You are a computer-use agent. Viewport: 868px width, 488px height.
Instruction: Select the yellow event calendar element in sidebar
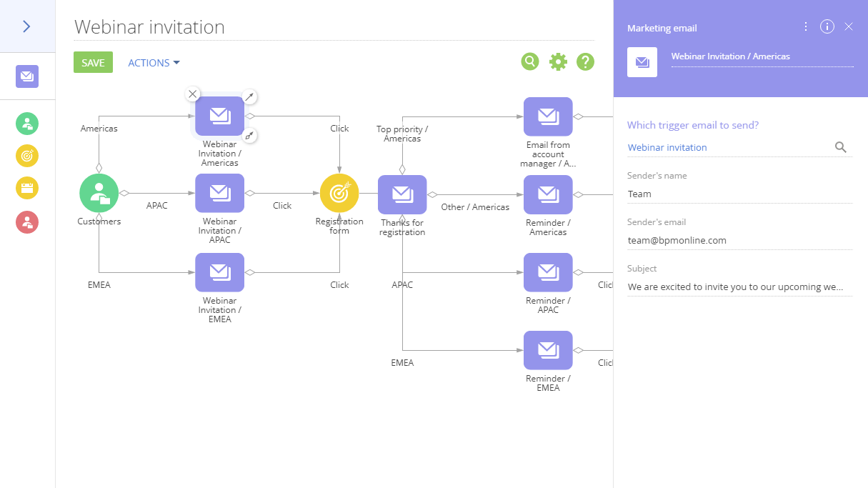(27, 189)
